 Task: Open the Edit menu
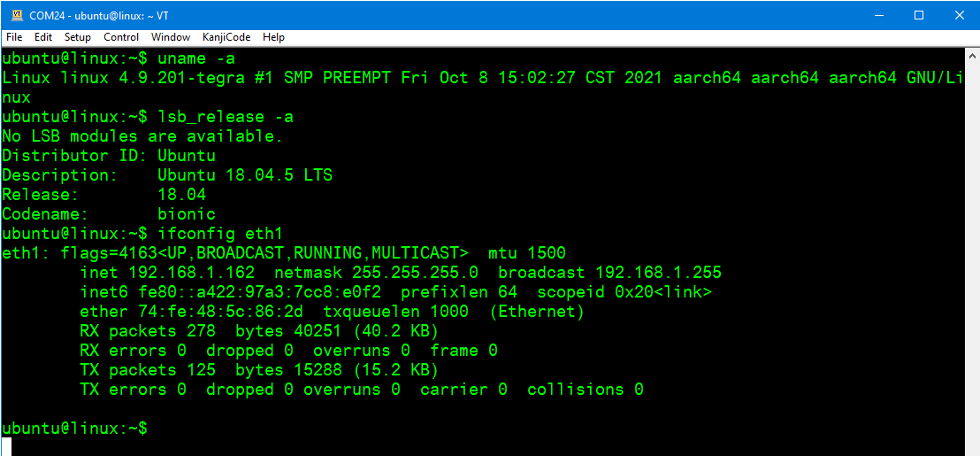coord(43,37)
